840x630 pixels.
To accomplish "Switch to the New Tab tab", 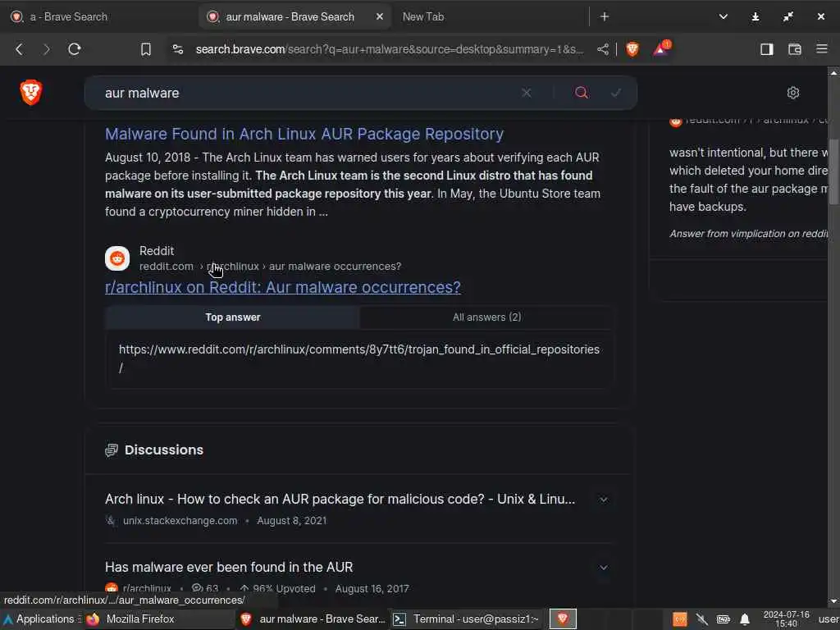I will [x=423, y=16].
